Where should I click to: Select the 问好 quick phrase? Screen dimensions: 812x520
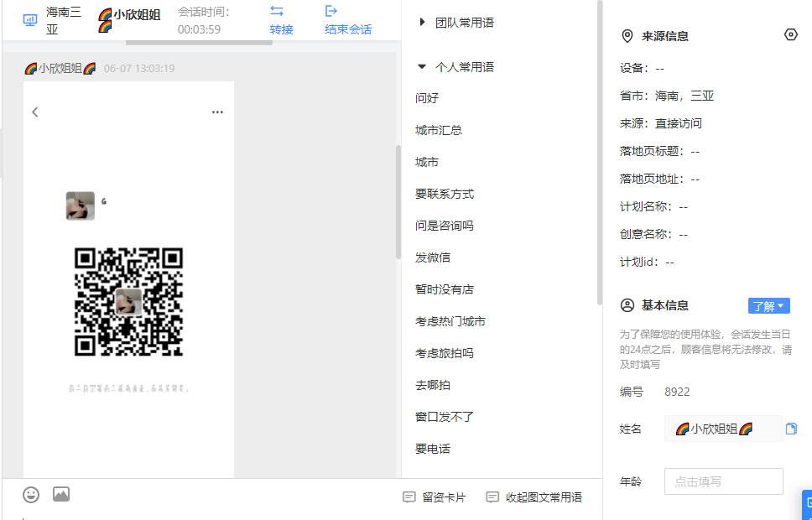(x=427, y=98)
